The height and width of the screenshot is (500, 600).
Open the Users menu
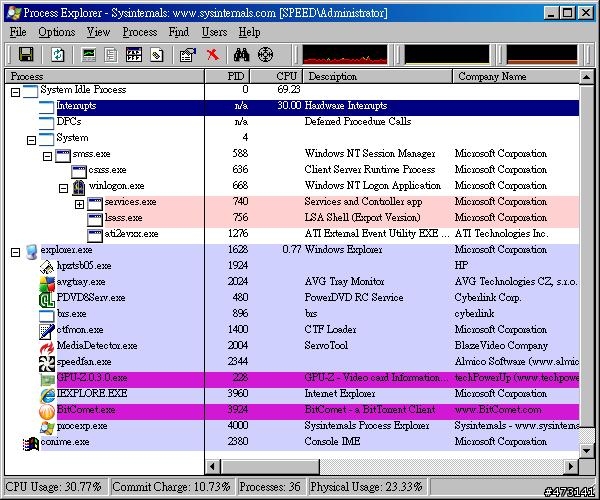tap(214, 32)
